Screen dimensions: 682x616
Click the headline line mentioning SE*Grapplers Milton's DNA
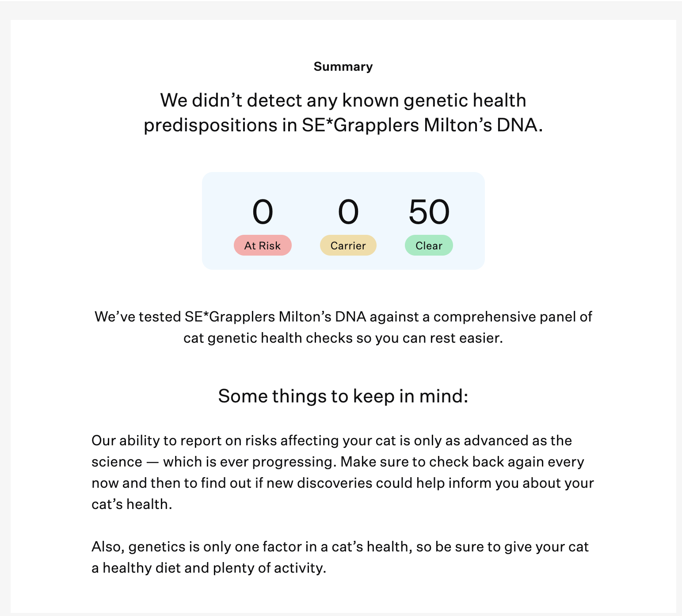point(343,125)
